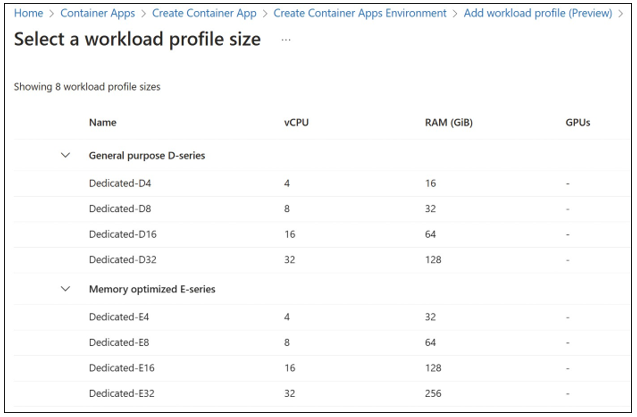This screenshot has height=417, width=637.
Task: Pick Dedicated-E16 workload profile
Action: pos(322,368)
